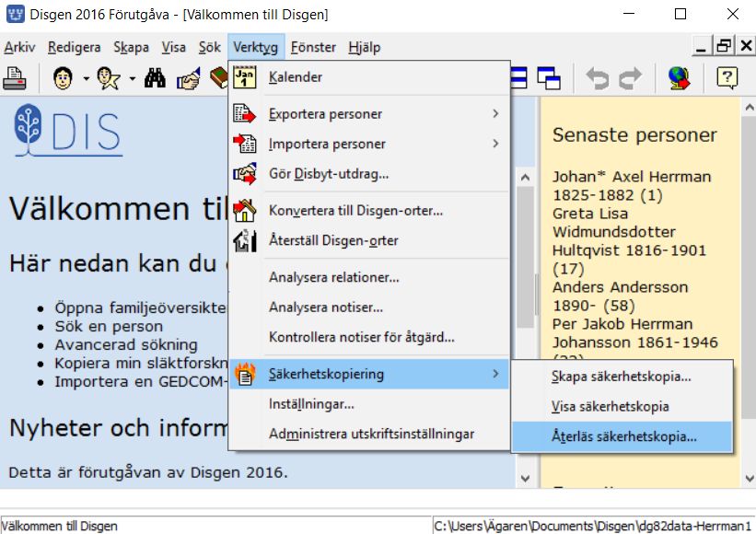This screenshot has width=756, height=534.
Task: Expand the Exportera personer submenu arrow
Action: [495, 114]
